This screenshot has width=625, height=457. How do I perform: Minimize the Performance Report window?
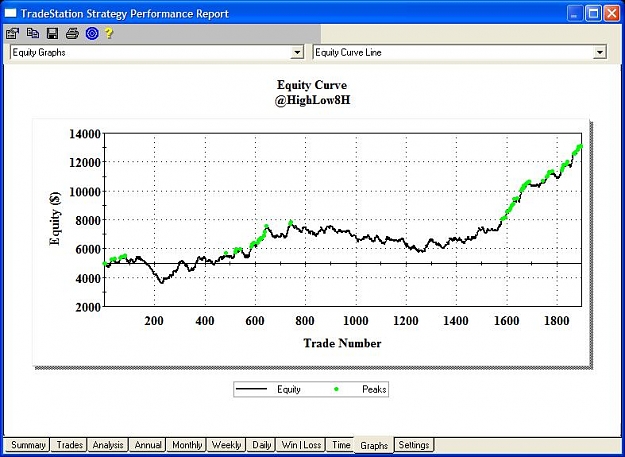point(574,14)
